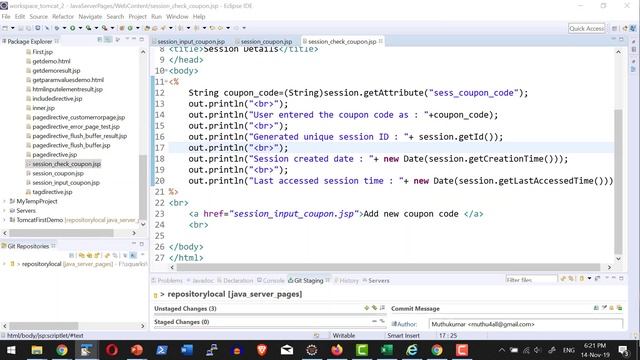
Task: Close the session_check_coupon.jsp editor tab
Action: (381, 41)
